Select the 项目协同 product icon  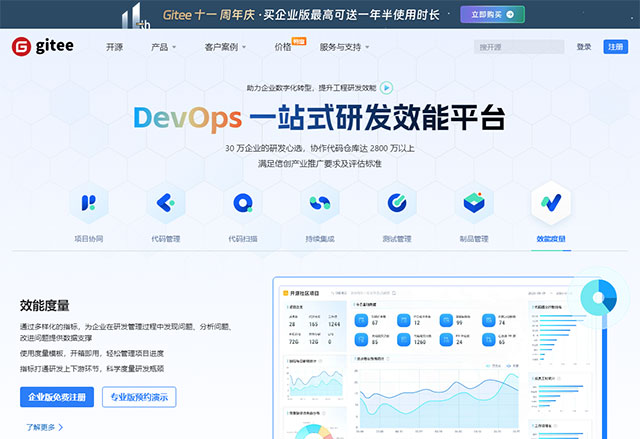89,203
